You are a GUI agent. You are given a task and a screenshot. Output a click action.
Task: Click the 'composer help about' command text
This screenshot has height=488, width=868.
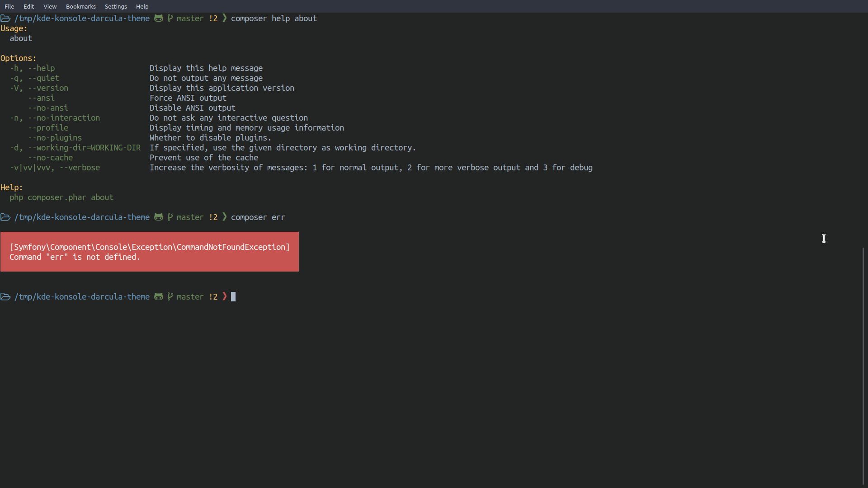[x=274, y=19]
